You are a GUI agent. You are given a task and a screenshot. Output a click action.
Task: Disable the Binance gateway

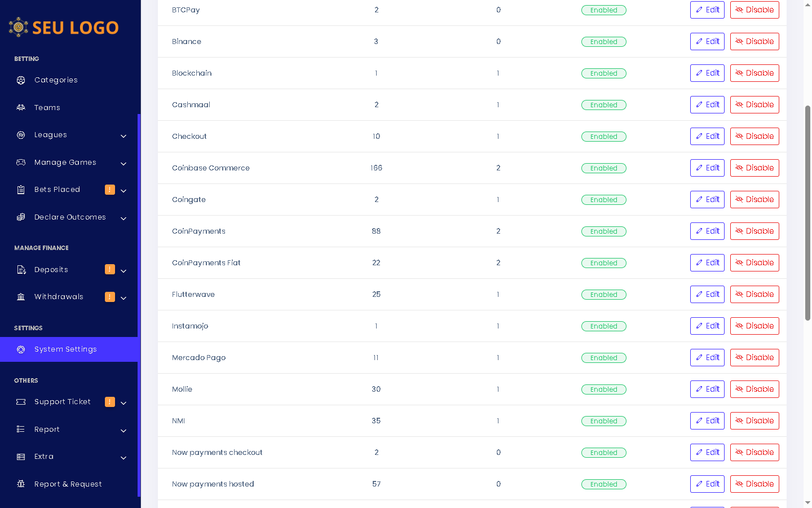[x=754, y=41]
